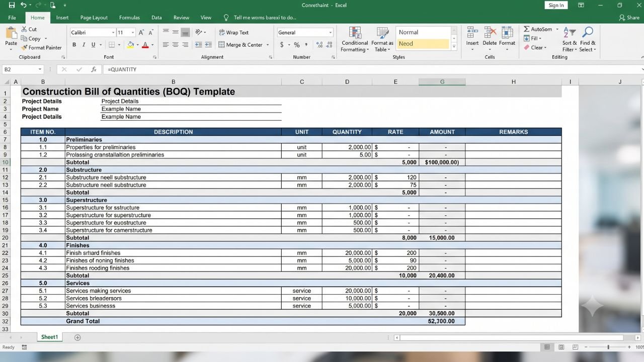The image size is (644, 362).
Task: Switch to the Data tab
Action: 156,18
